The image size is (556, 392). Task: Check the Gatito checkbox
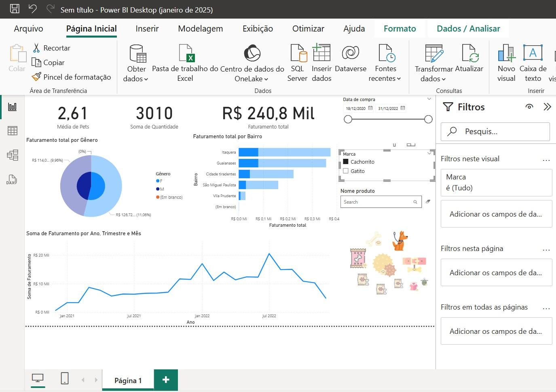point(346,171)
